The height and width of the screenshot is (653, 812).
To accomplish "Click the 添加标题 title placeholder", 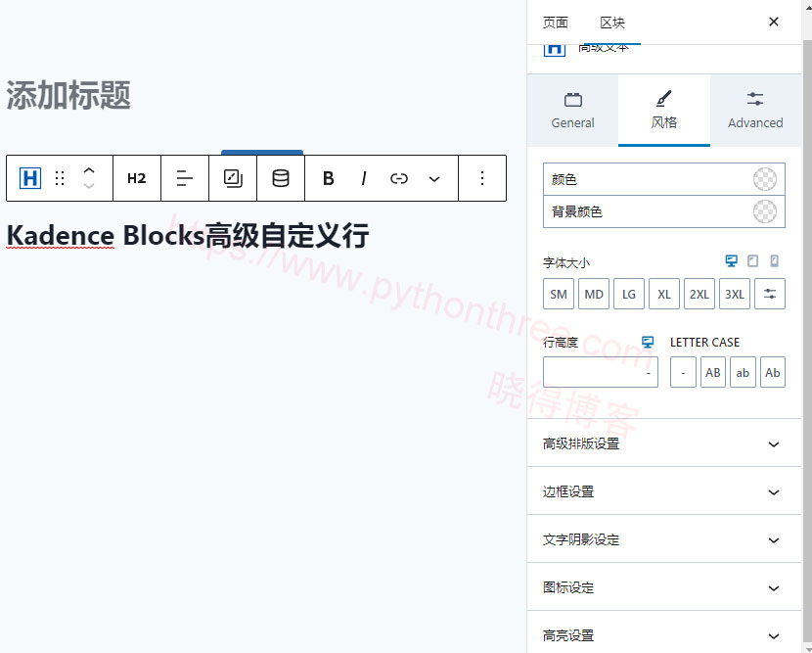I will click(x=68, y=95).
